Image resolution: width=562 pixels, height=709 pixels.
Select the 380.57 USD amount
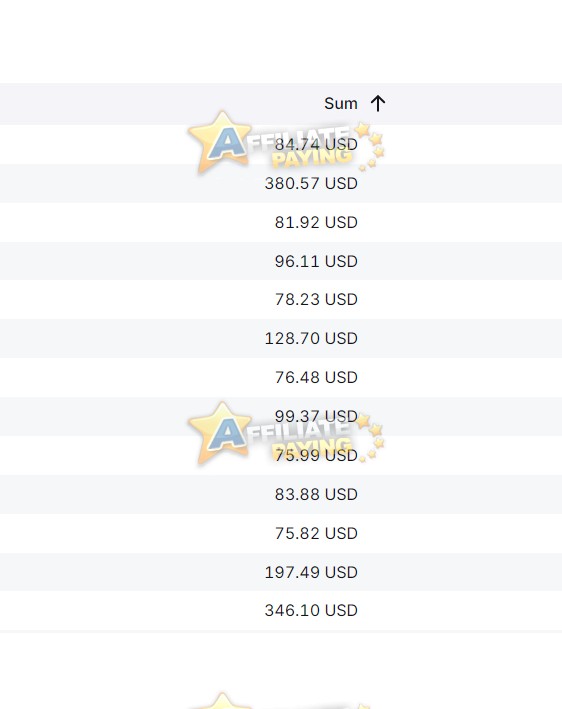tap(311, 184)
